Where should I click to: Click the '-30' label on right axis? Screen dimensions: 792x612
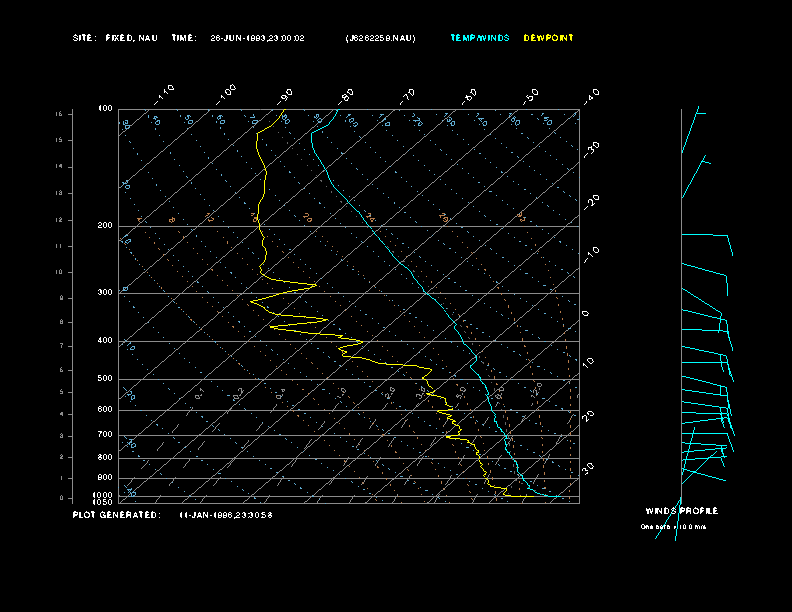(591, 150)
